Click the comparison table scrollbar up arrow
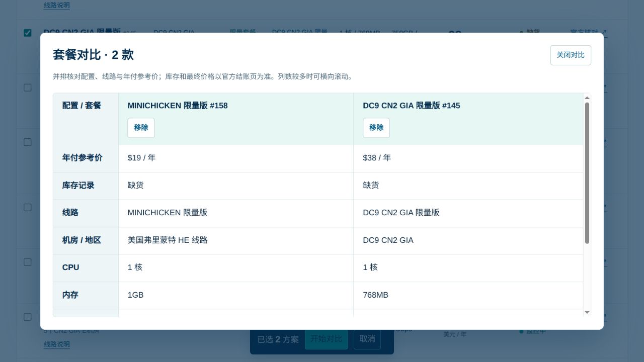 coord(587,98)
